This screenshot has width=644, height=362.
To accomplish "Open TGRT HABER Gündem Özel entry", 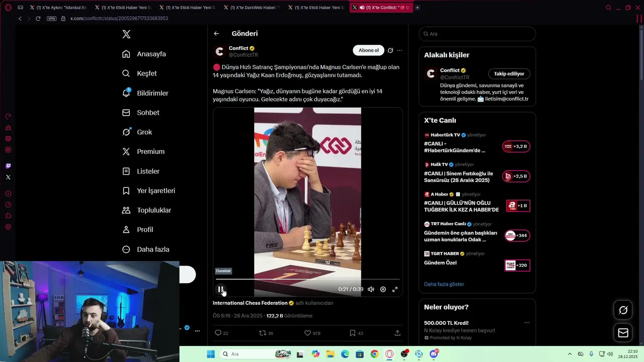I will [x=477, y=261].
